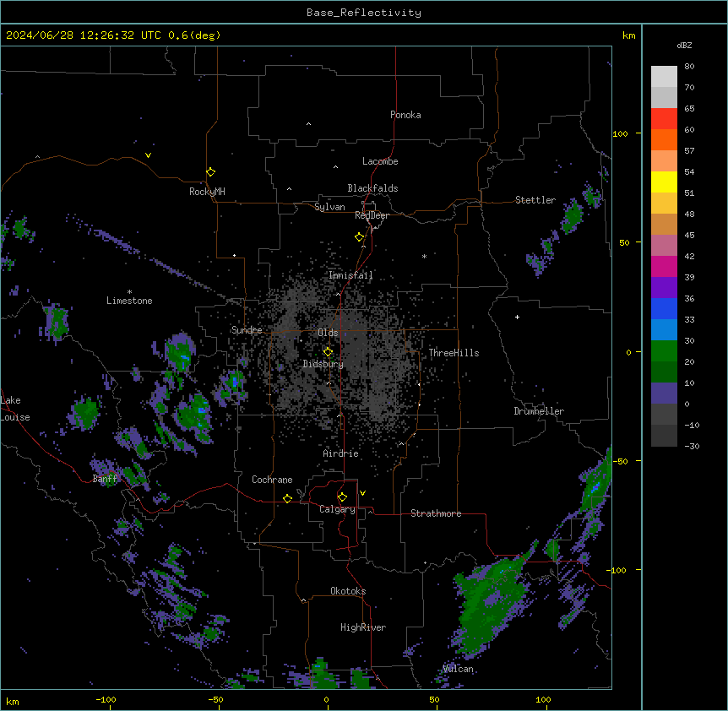Click the Cochrane label
The height and width of the screenshot is (711, 728).
coord(272,480)
